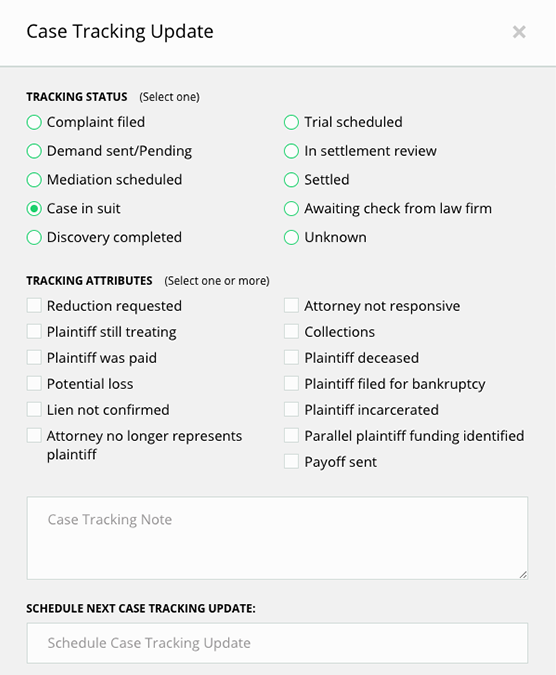Select the Trial scheduled radio button

click(x=291, y=122)
